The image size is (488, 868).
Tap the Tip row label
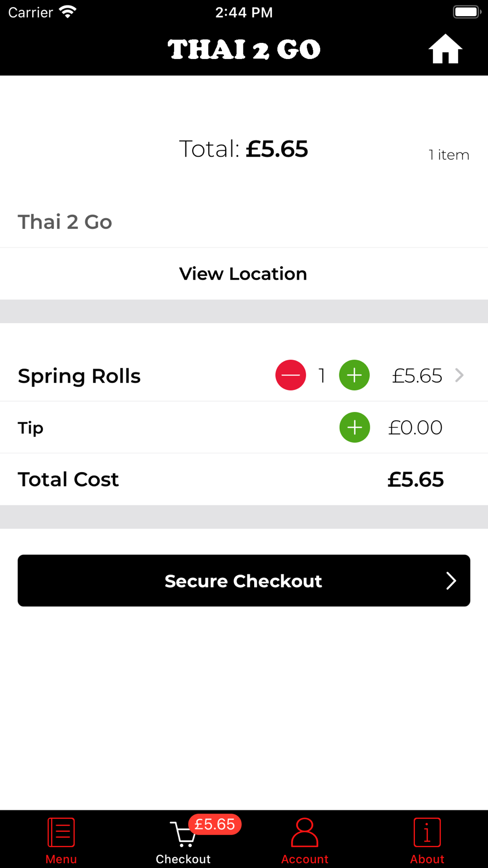coord(31,428)
